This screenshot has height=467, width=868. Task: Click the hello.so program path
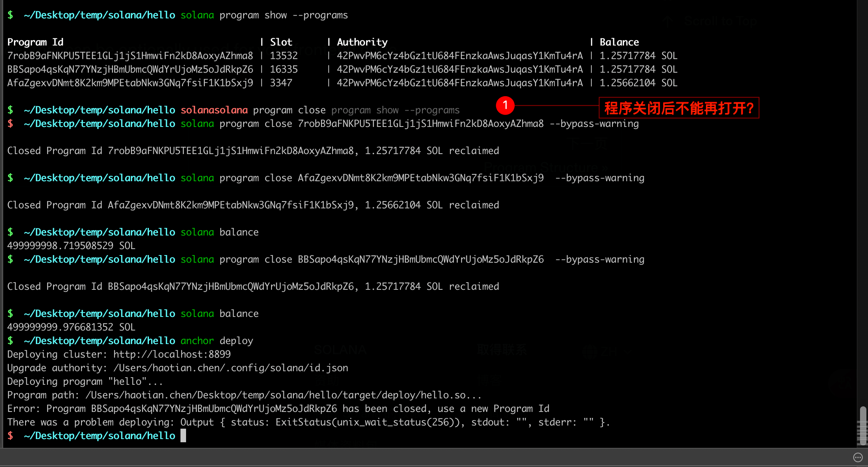[x=283, y=395]
